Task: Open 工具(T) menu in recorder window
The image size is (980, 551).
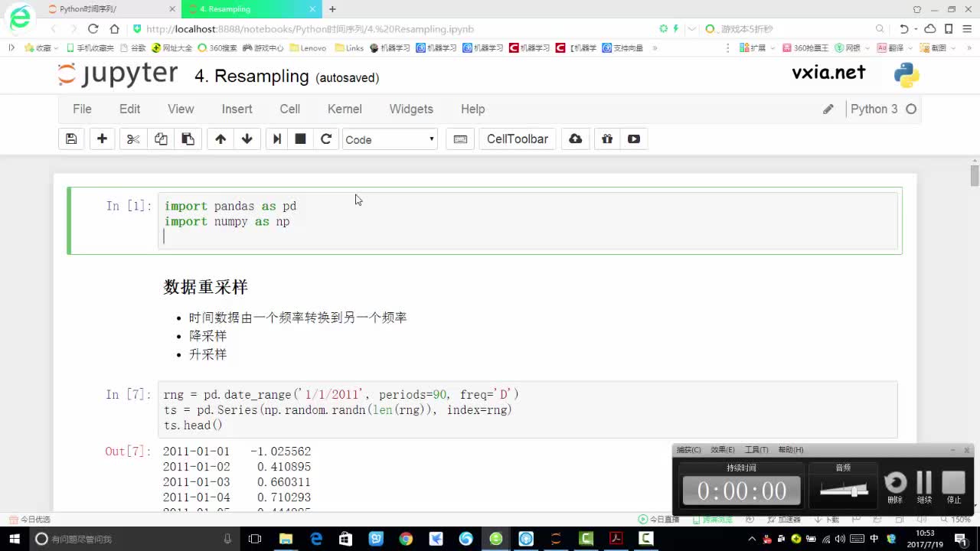Action: pyautogui.click(x=756, y=450)
